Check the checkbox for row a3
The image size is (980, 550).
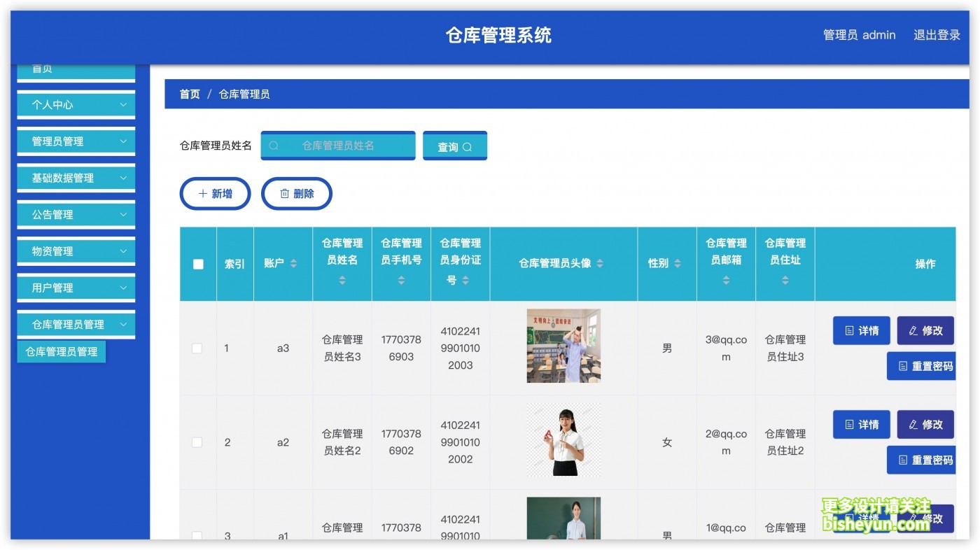pyautogui.click(x=197, y=348)
